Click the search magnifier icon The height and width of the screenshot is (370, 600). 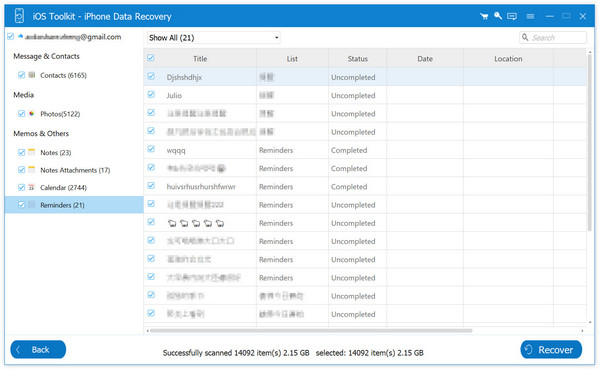(x=525, y=37)
